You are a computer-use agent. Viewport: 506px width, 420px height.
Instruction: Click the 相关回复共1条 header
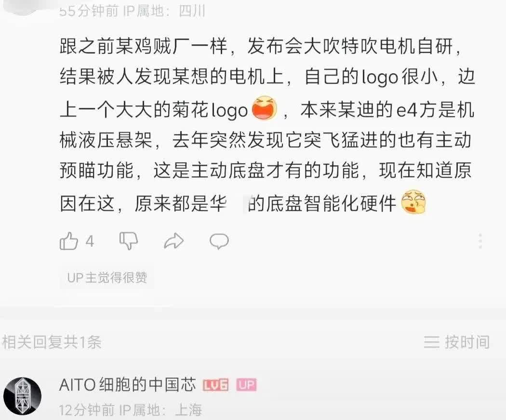click(x=52, y=342)
